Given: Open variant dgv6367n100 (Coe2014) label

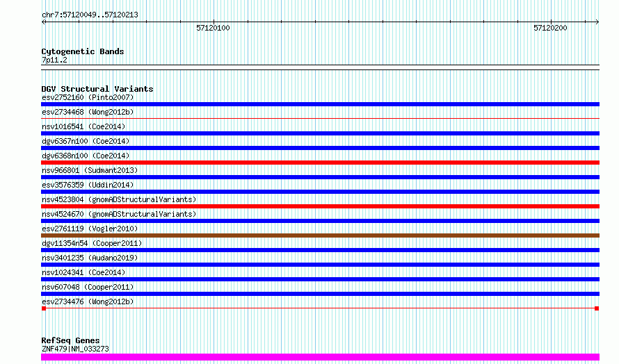Looking at the screenshot, I should [x=86, y=141].
